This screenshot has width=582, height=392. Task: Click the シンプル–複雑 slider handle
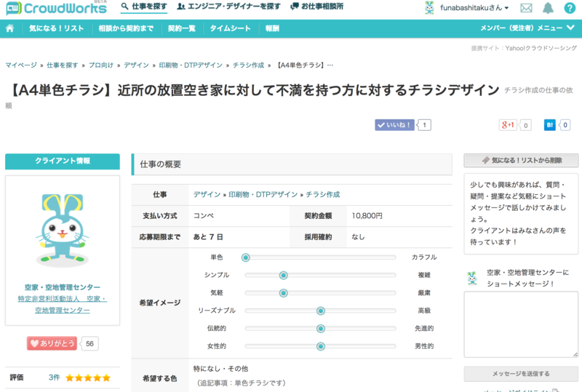284,276
